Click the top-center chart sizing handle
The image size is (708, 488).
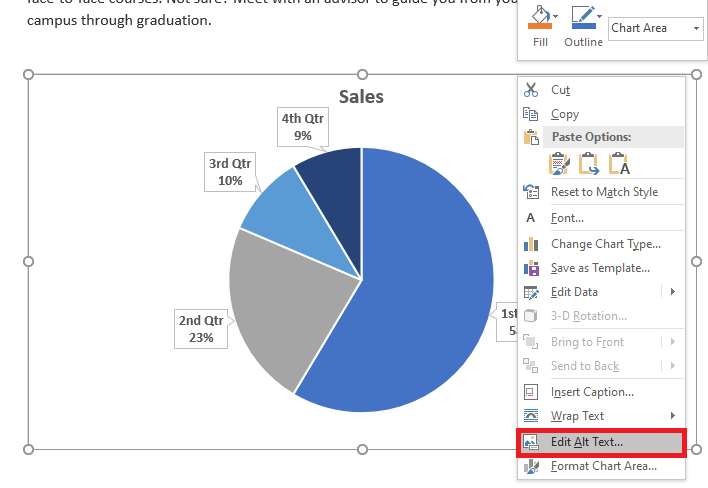pos(362,74)
